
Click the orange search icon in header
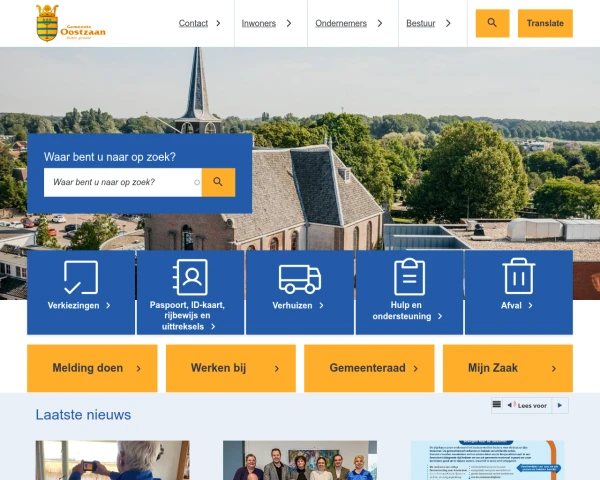(492, 23)
